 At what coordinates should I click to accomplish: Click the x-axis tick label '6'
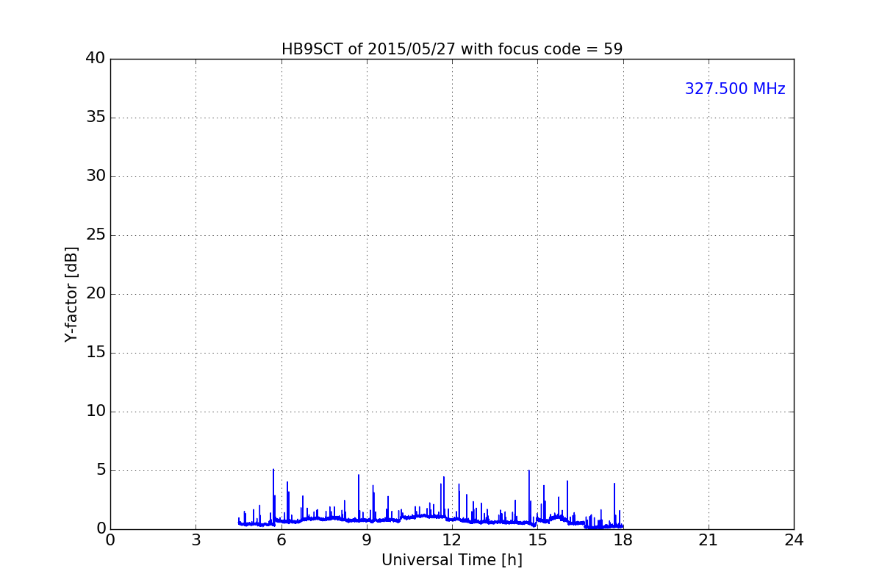coord(282,540)
